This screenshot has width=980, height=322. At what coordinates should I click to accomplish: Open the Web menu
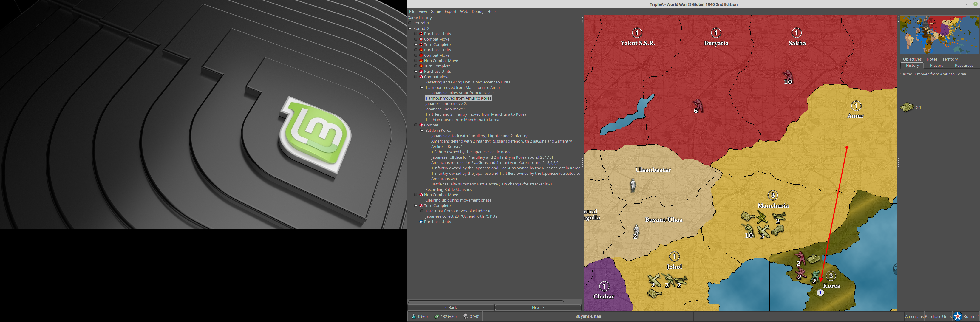[x=464, y=11]
